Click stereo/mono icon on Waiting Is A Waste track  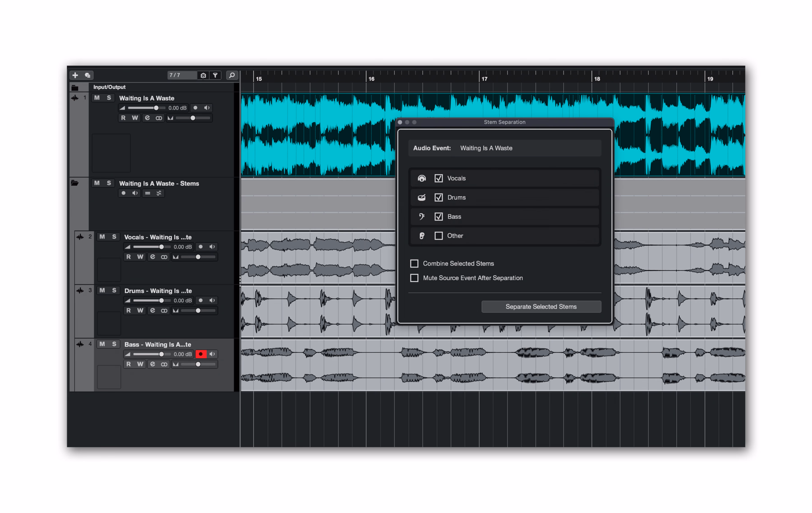[159, 118]
